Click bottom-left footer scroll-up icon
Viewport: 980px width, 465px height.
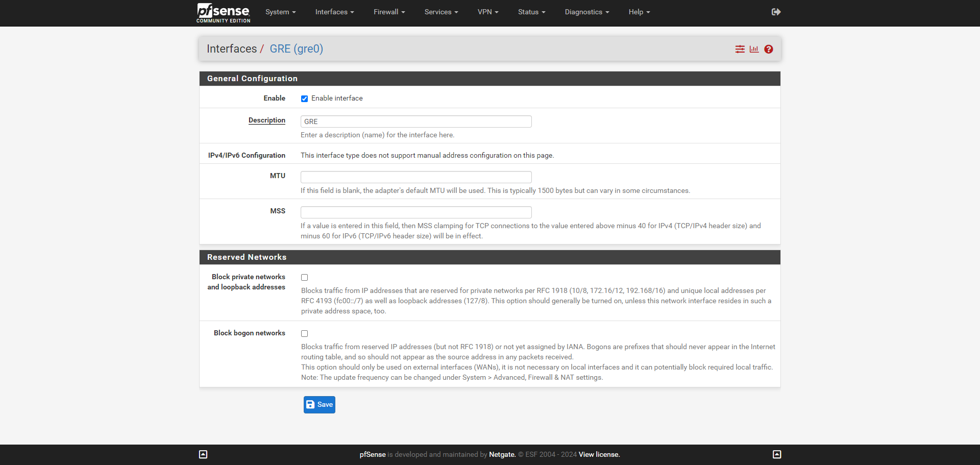point(203,454)
